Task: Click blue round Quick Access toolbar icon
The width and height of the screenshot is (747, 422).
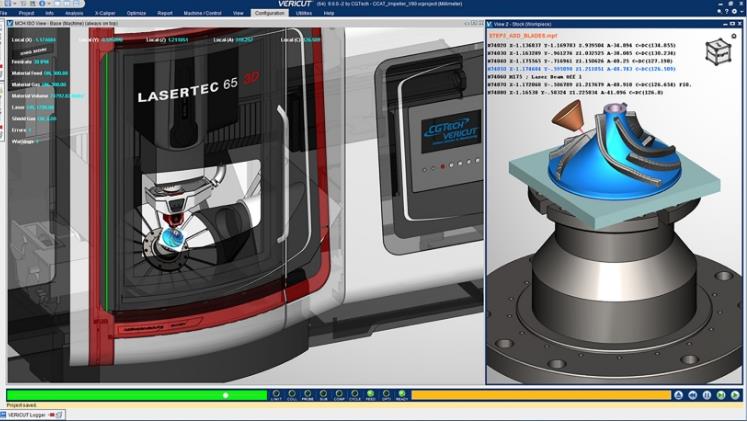Action: 42,3
